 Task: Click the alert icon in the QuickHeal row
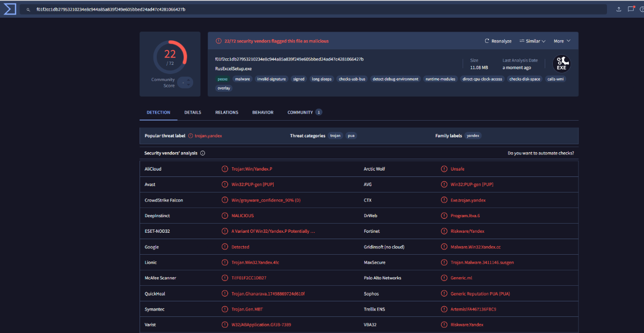point(225,294)
